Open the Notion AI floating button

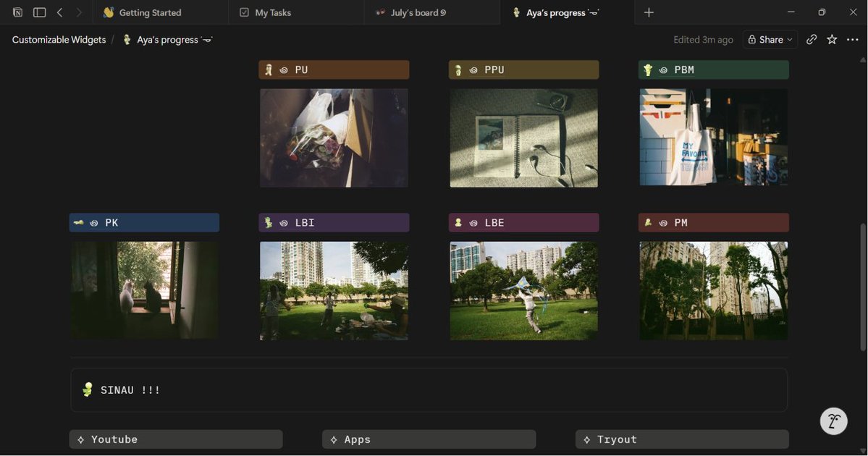click(x=833, y=421)
